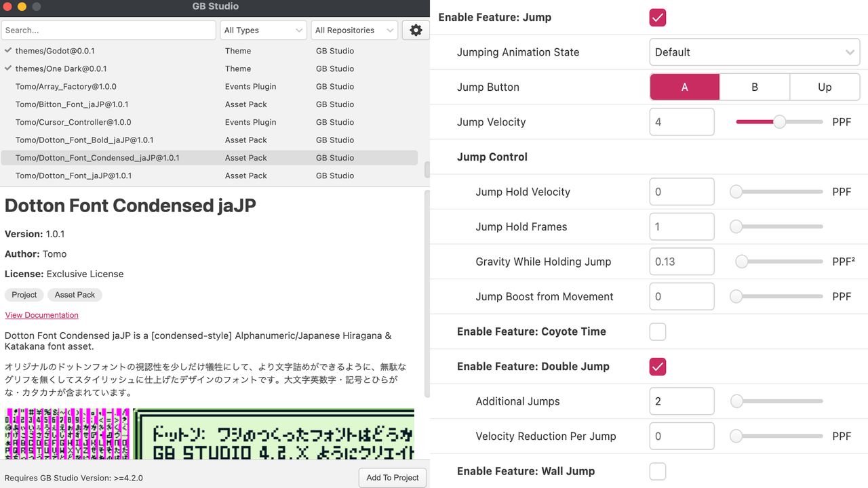The height and width of the screenshot is (488, 868).
Task: Uncheck Enable Feature: Double Jump
Action: 657,367
